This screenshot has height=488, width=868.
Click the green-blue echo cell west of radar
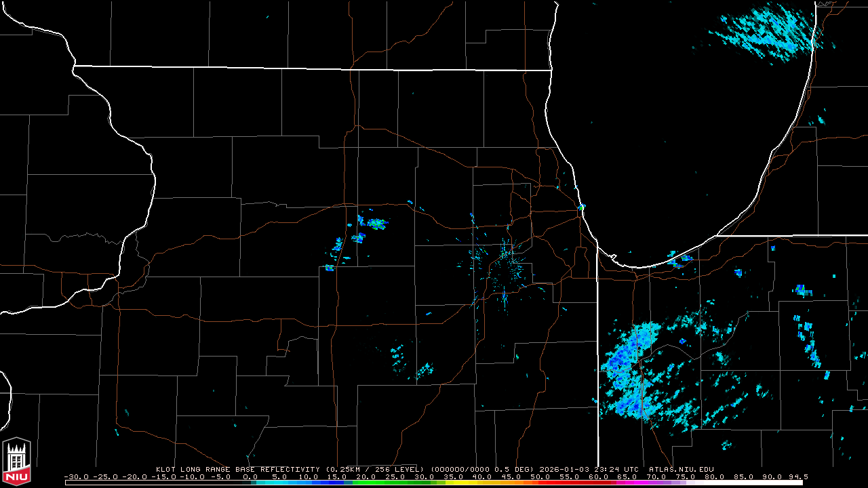click(374, 223)
